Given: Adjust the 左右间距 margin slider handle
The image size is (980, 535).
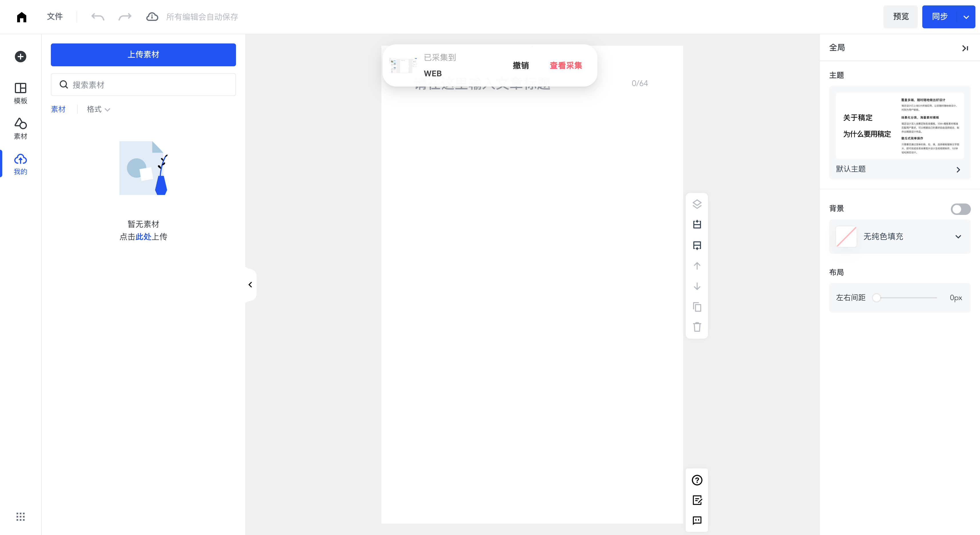Looking at the screenshot, I should coord(877,298).
